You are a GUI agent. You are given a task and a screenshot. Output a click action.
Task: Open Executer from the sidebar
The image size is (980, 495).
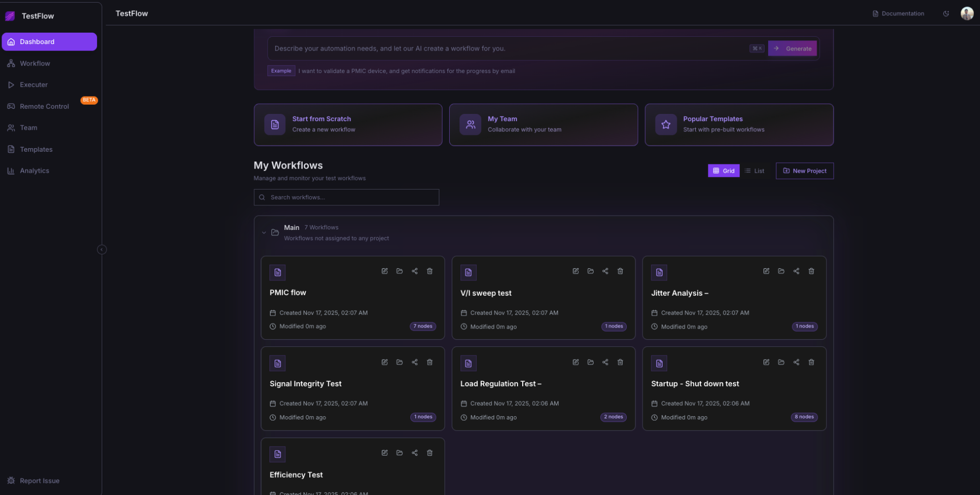[x=34, y=85]
